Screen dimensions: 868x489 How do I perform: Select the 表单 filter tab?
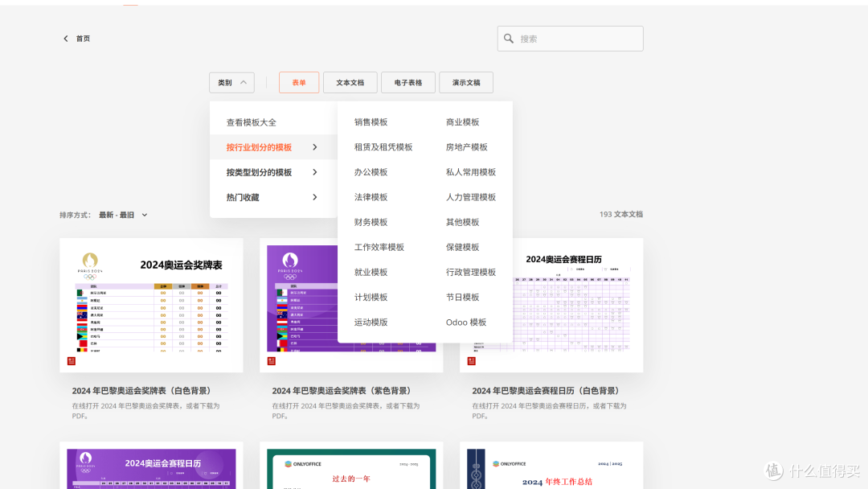click(x=299, y=83)
